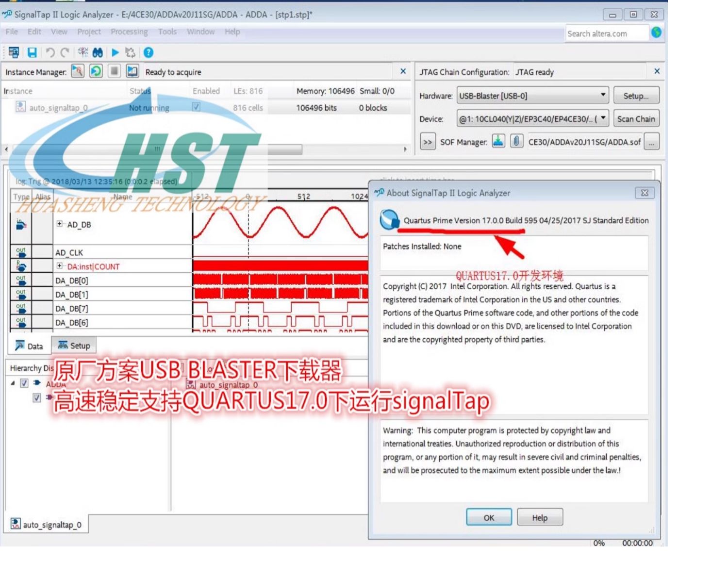728x562 pixels.
Task: Click the Setup... button for Hardware
Action: tap(636, 96)
